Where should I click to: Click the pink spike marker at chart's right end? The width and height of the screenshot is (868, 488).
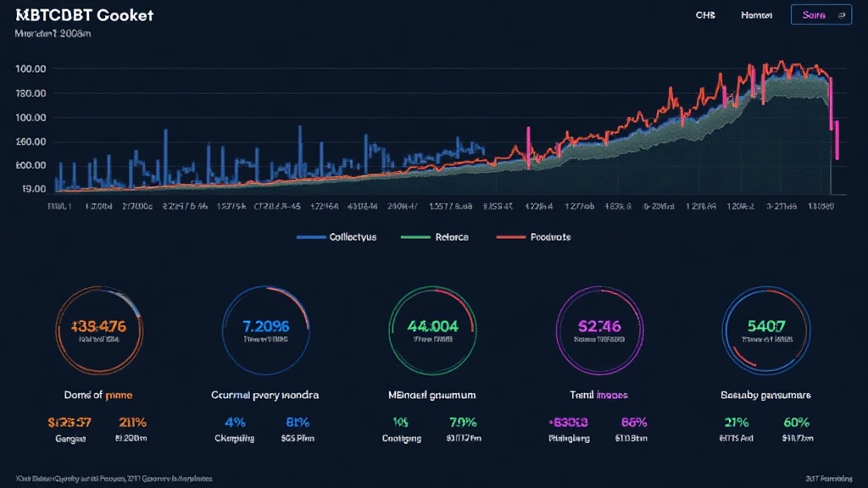(x=836, y=140)
